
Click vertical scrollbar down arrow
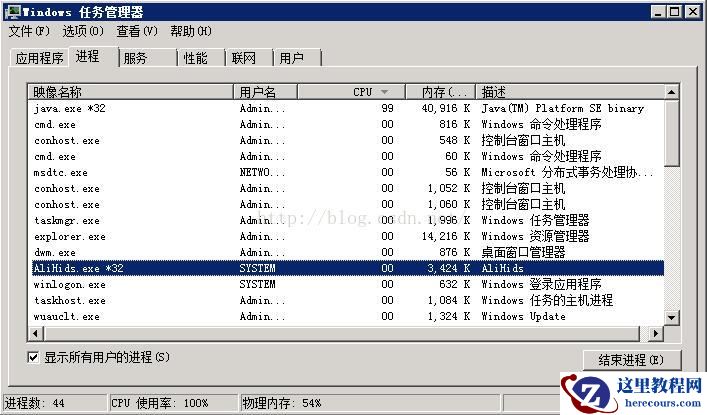click(x=671, y=317)
